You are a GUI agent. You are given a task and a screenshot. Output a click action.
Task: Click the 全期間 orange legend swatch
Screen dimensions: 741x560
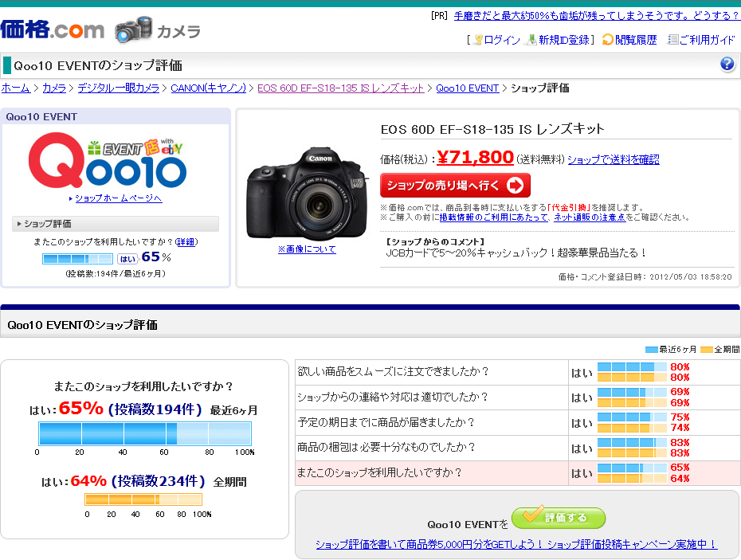707,350
